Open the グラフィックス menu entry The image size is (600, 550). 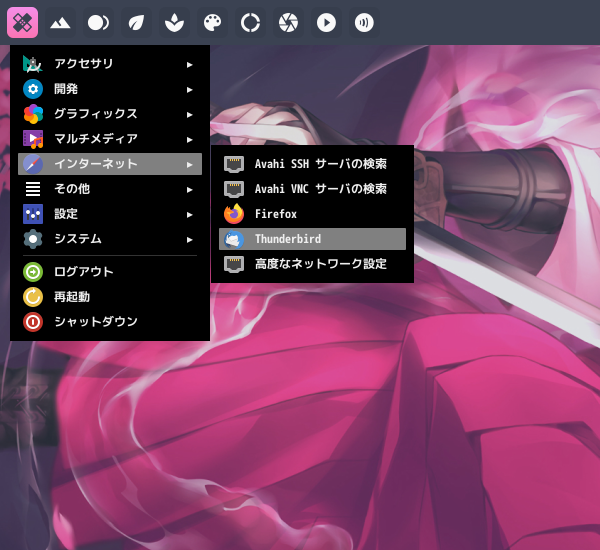110,114
